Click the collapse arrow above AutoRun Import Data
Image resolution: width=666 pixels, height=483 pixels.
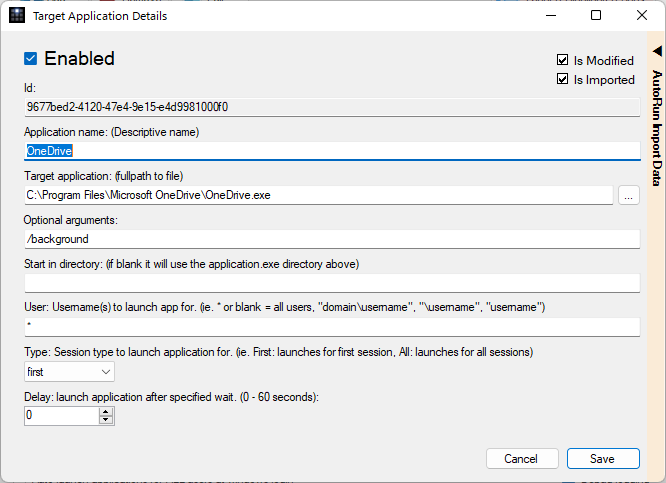[x=657, y=50]
